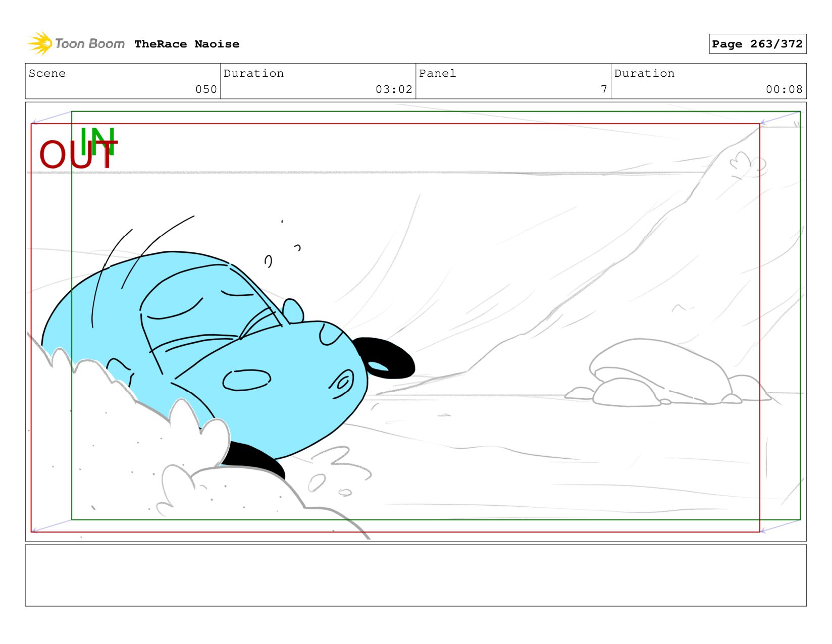The height and width of the screenshot is (644, 832).
Task: Click the 'Duration' label beside Scene
Action: click(x=253, y=73)
